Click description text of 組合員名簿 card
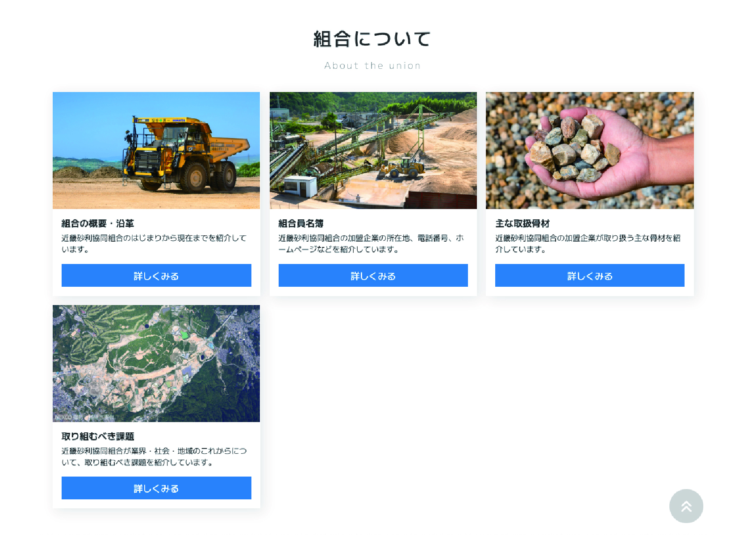Viewport: 756px width, 540px height. (x=371, y=243)
